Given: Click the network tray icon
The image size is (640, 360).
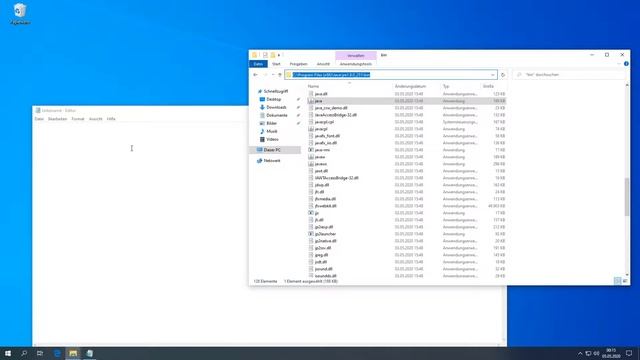Looking at the screenshot, I should pos(588,353).
